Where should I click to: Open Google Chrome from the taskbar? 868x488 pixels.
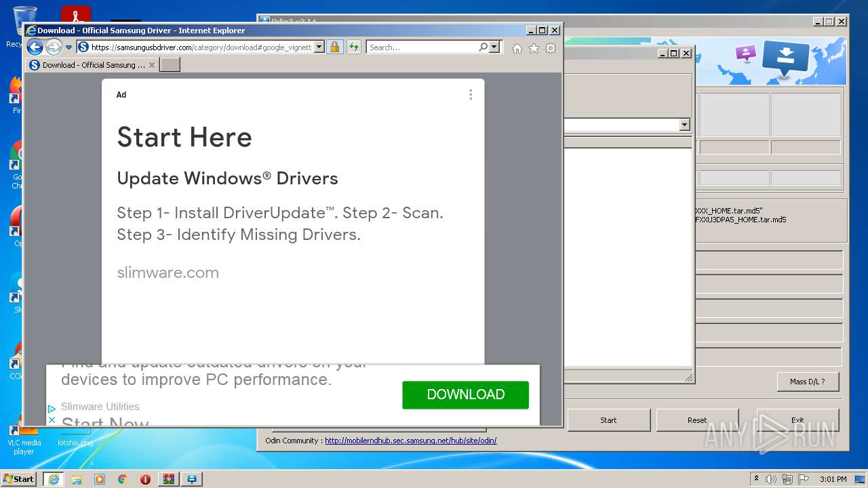pyautogui.click(x=123, y=479)
